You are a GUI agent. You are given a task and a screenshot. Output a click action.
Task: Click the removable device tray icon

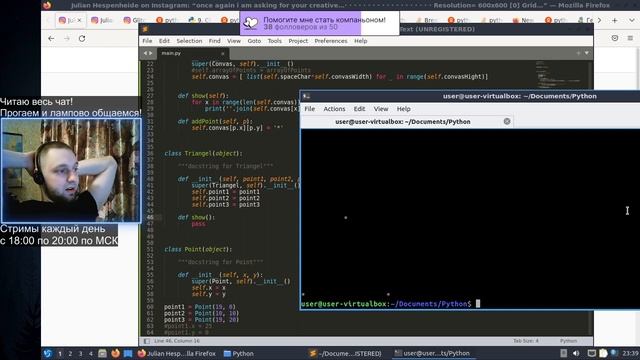(564, 353)
